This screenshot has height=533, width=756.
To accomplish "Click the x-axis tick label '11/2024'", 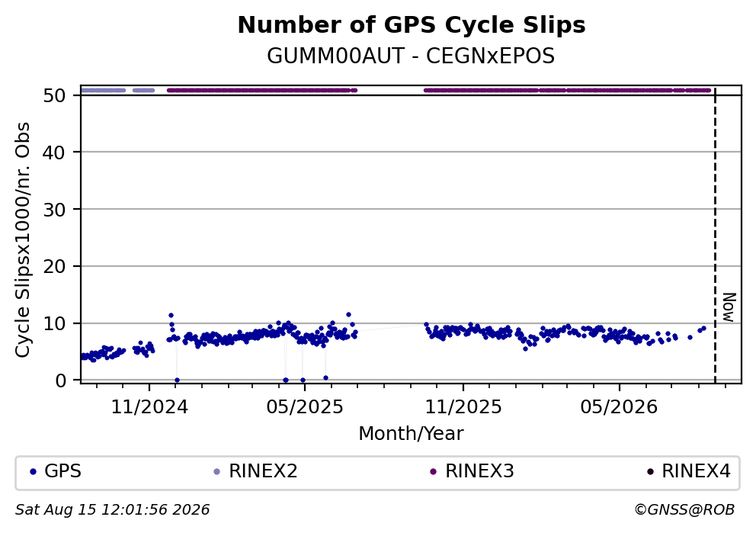I will pyautogui.click(x=149, y=407).
